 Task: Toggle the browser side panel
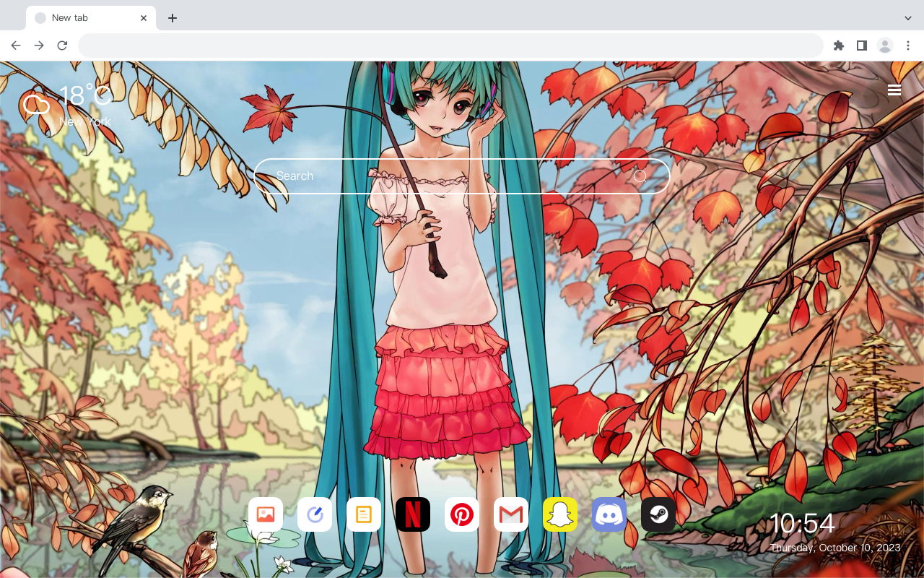click(861, 46)
